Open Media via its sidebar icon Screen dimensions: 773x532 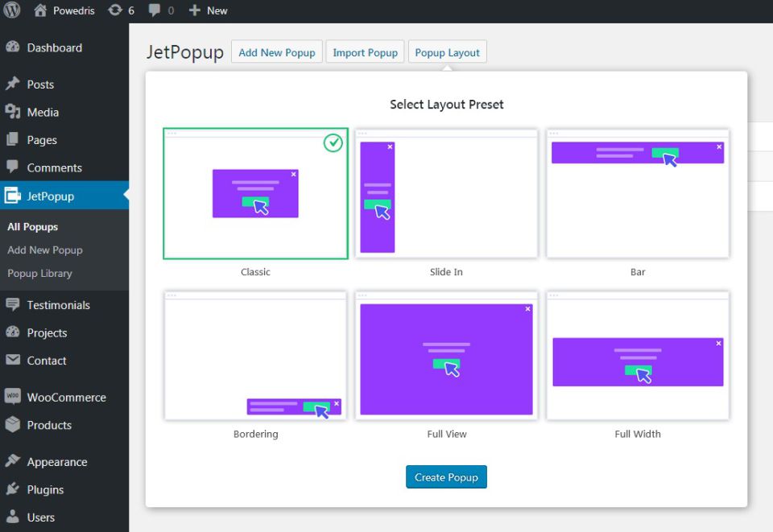click(12, 112)
